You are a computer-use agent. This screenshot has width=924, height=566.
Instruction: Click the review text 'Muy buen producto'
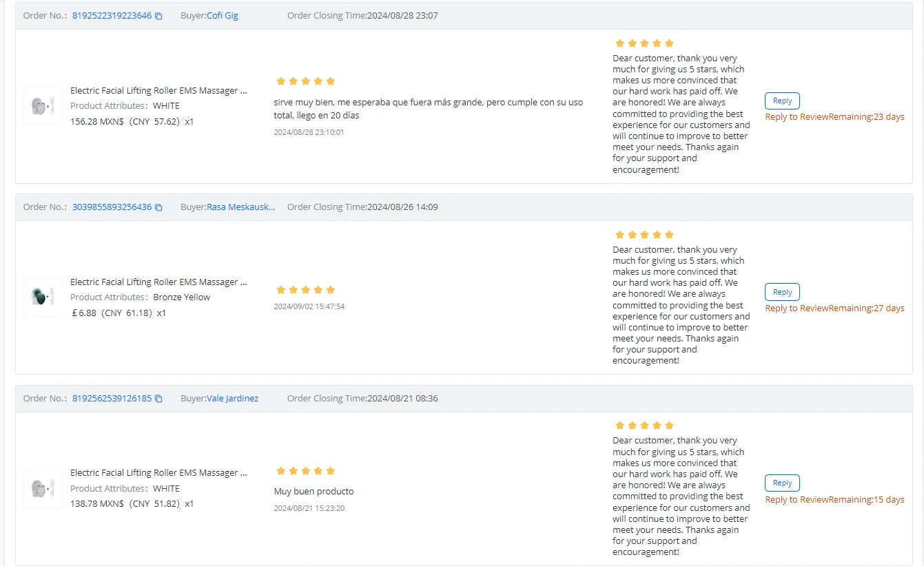tap(314, 492)
